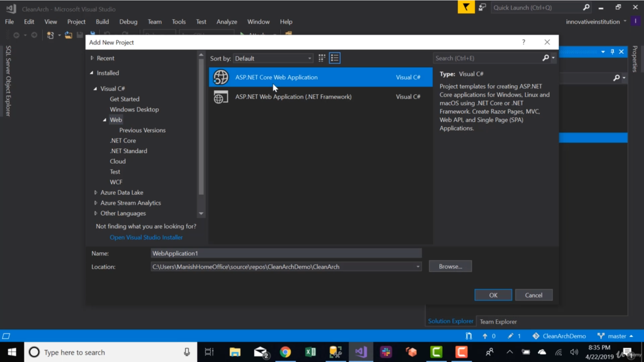Image resolution: width=644 pixels, height=362 pixels.
Task: Show hidden system tray icons chevron
Action: pyautogui.click(x=509, y=352)
